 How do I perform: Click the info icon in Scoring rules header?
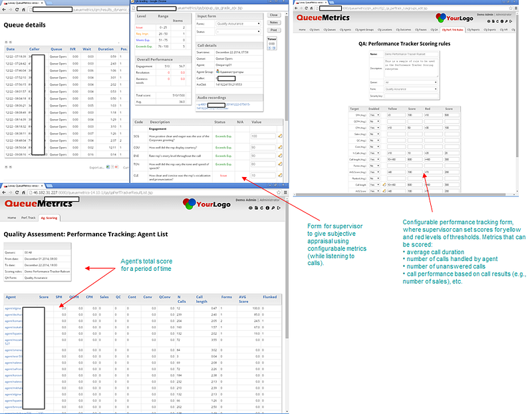502,21
